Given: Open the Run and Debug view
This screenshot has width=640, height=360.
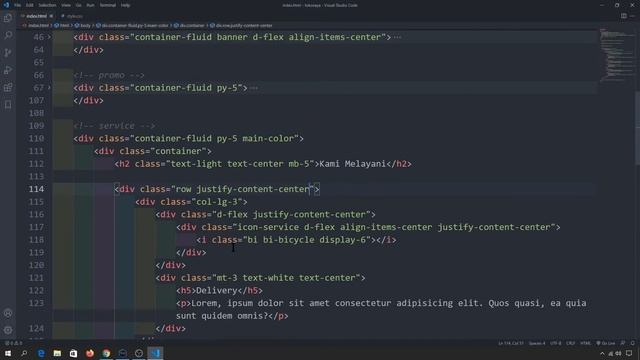Looking at the screenshot, I should coord(8,70).
